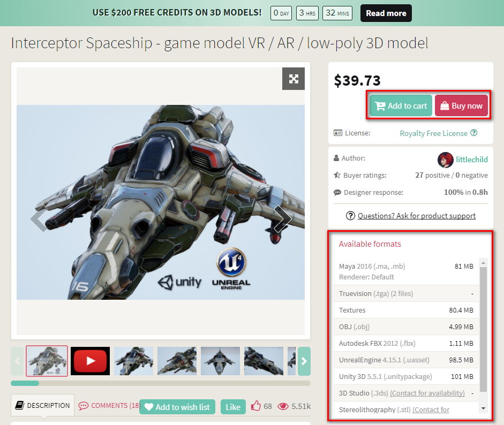Select the sixth dark spaceship thumbnail
The height and width of the screenshot is (425, 504).
click(264, 361)
